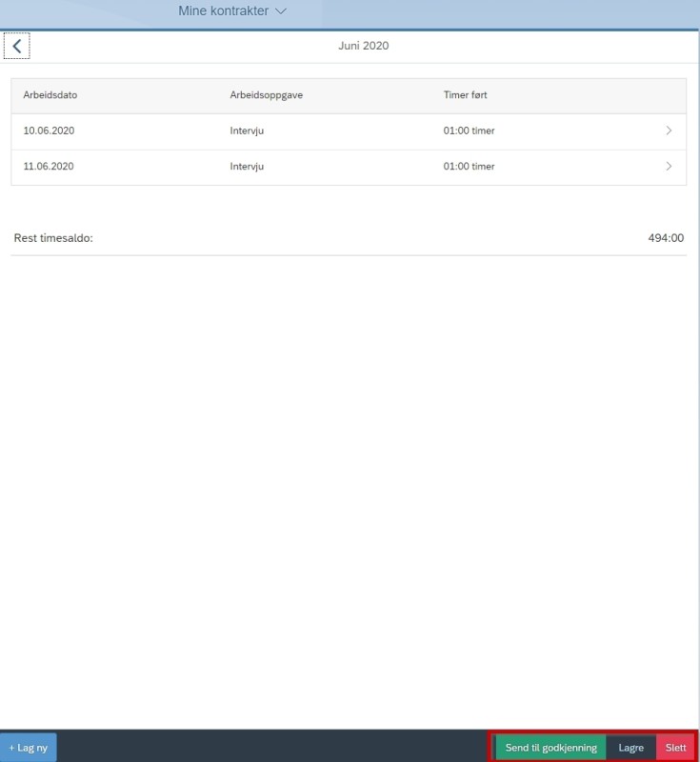Click 01:00 timer in the 11.06.2020 row
The height and width of the screenshot is (762, 700).
tap(469, 166)
